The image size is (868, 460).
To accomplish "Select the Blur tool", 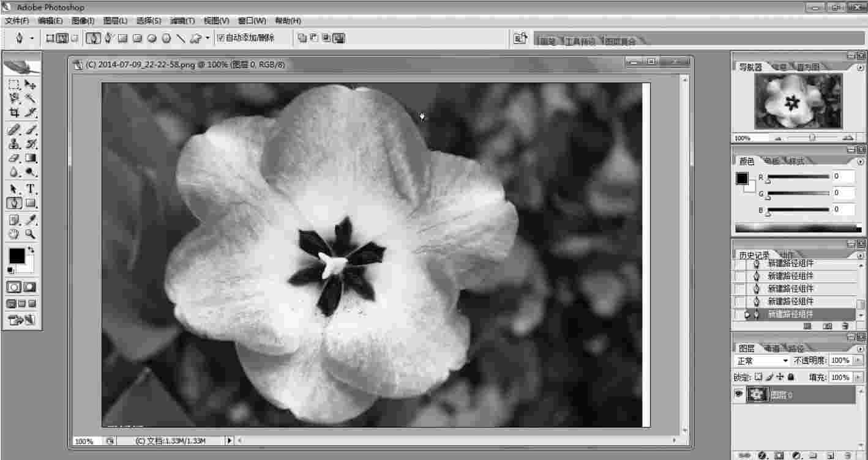I will pos(14,172).
